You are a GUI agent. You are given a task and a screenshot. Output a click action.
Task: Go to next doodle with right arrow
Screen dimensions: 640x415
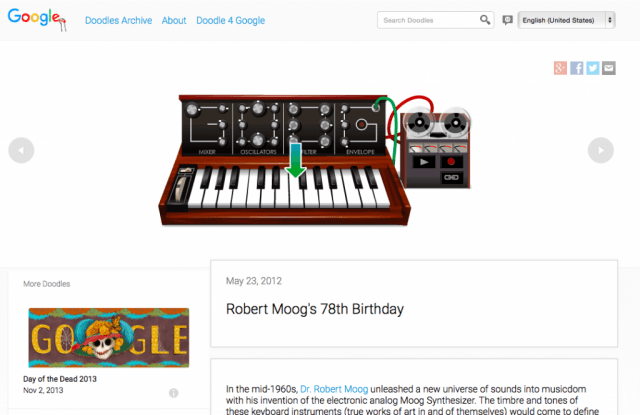point(599,150)
